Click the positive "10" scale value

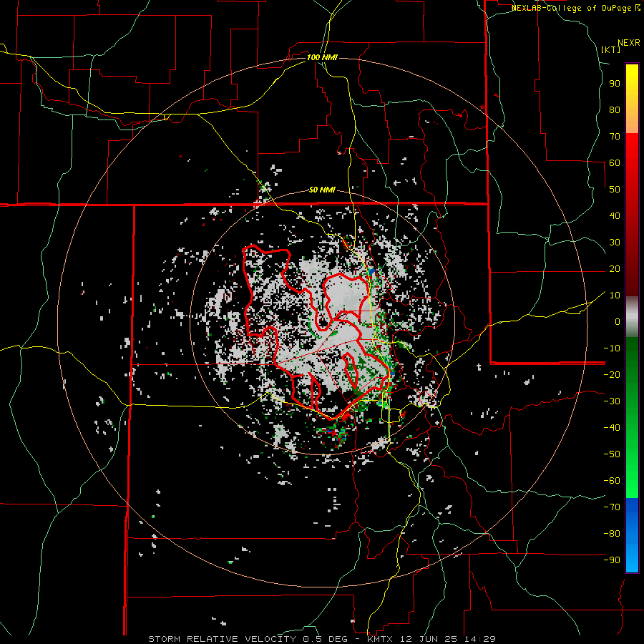click(x=615, y=296)
